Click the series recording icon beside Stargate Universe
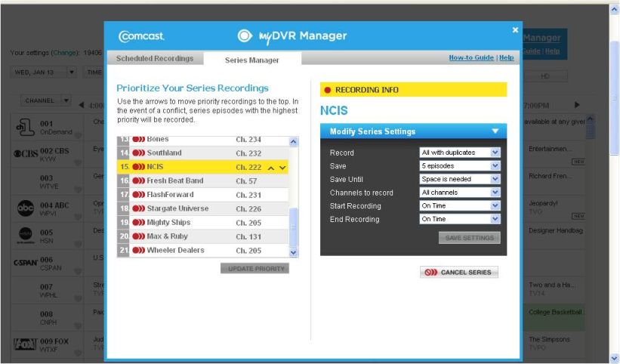The image size is (620, 364). point(138,209)
